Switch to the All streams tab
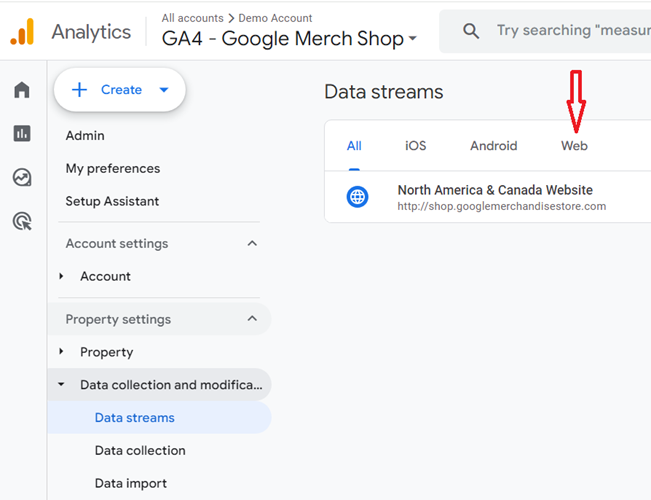 (x=354, y=146)
